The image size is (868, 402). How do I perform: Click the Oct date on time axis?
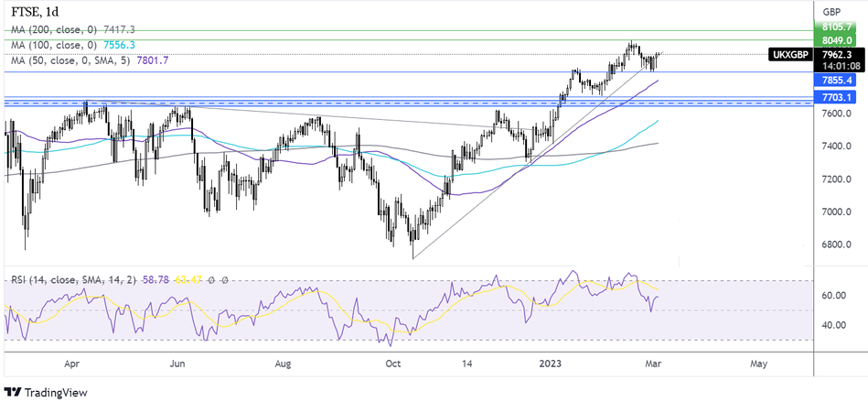point(393,364)
